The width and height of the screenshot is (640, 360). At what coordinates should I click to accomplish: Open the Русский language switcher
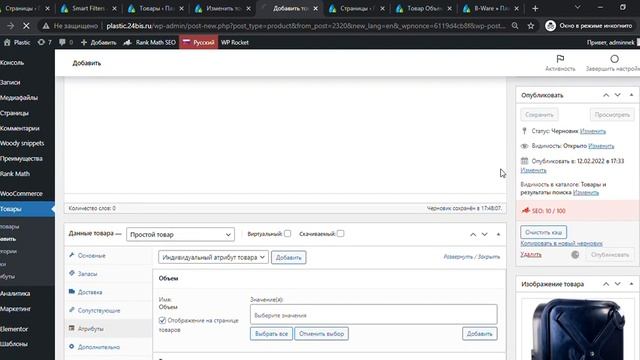pyautogui.click(x=198, y=42)
